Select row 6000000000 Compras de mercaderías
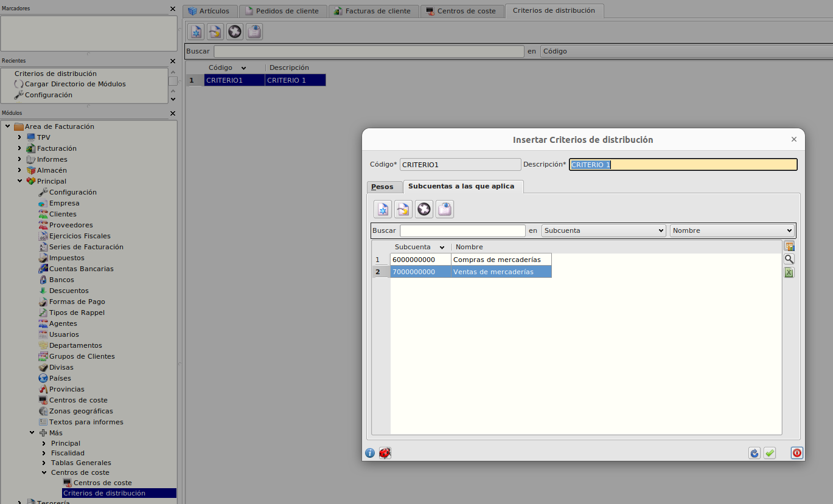 point(470,260)
